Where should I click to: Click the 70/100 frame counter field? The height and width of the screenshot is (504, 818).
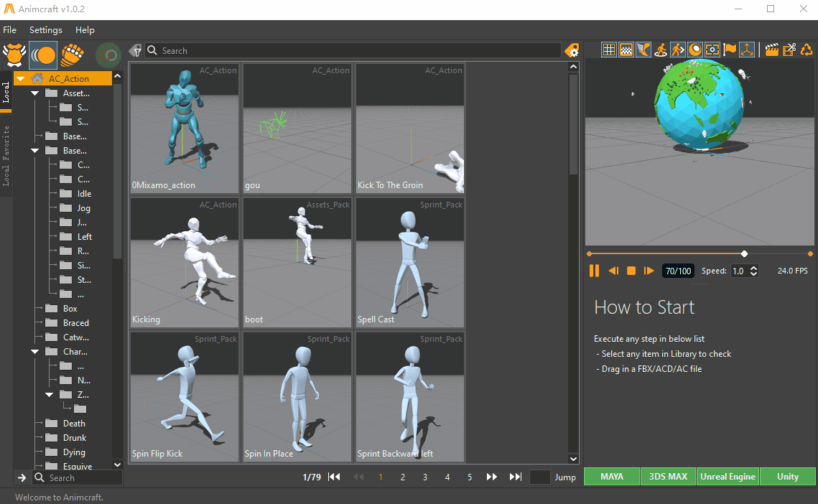coord(678,271)
